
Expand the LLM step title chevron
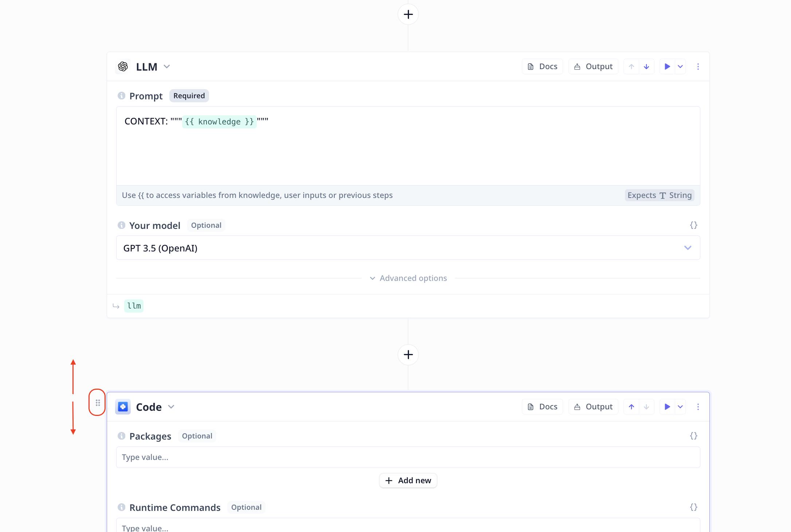point(167,67)
